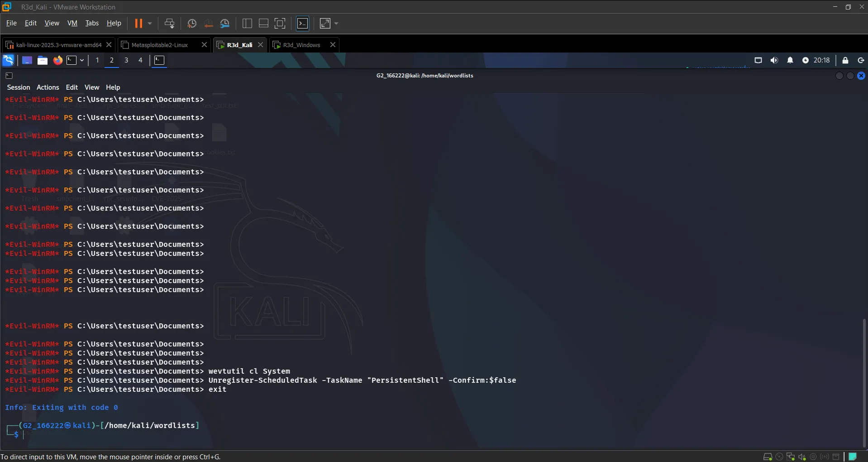Viewport: 868px width, 462px height.
Task: Switch to workspace 4
Action: [x=140, y=60]
